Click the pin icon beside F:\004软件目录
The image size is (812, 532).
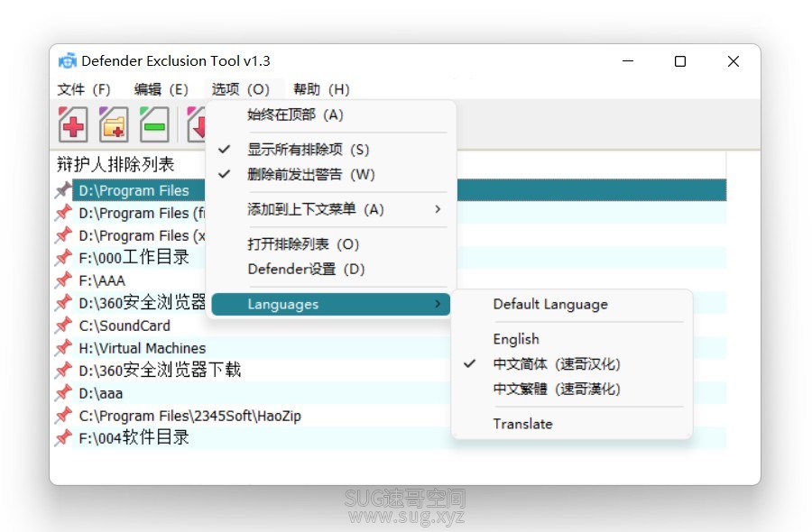[63, 438]
